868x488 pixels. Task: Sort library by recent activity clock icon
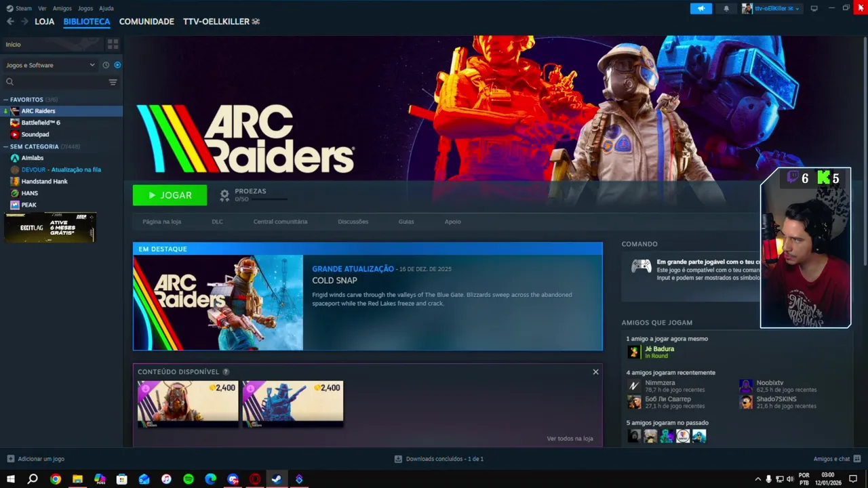click(106, 65)
